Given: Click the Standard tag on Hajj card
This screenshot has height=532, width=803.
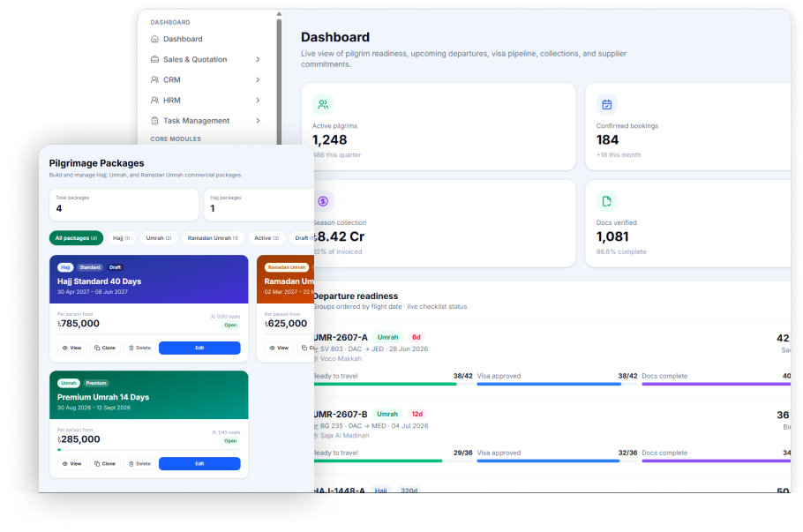Looking at the screenshot, I should [x=90, y=267].
